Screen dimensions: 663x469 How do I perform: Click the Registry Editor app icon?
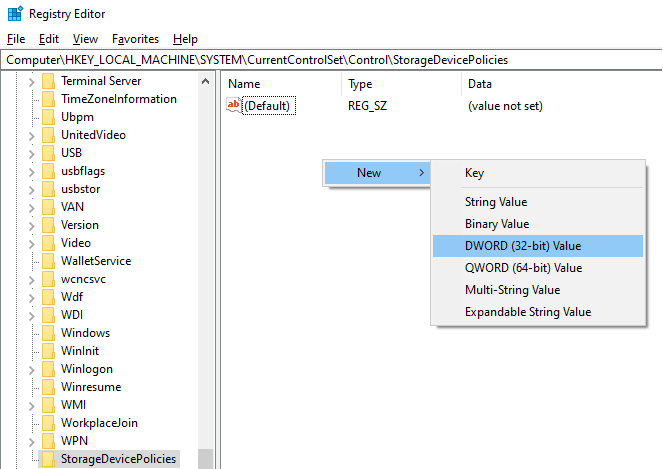(x=12, y=14)
